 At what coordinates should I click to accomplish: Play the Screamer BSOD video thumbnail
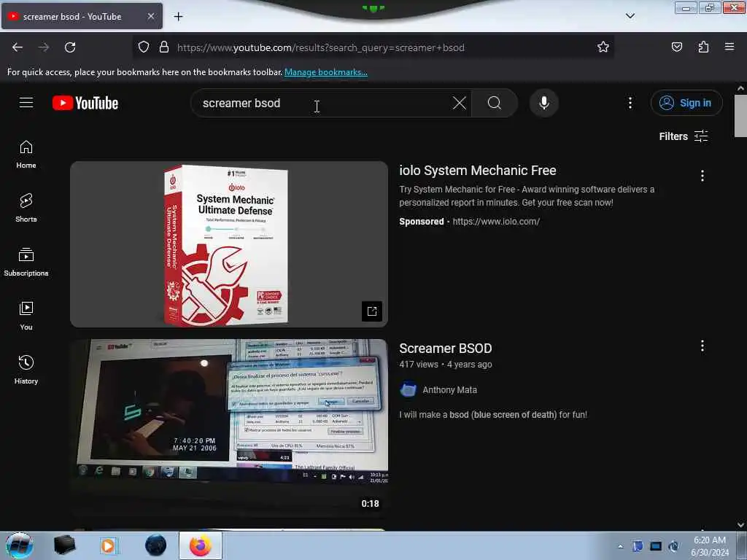(229, 427)
